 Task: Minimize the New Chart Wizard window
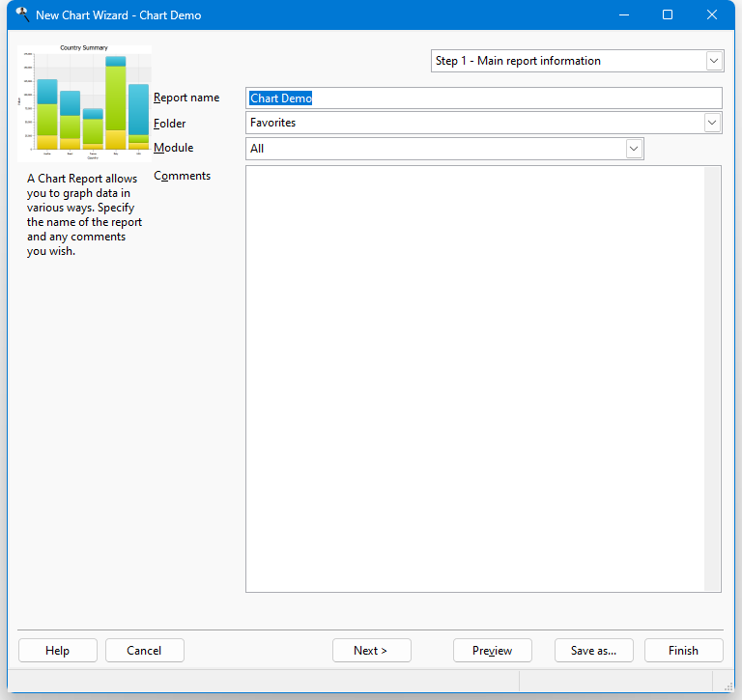624,15
